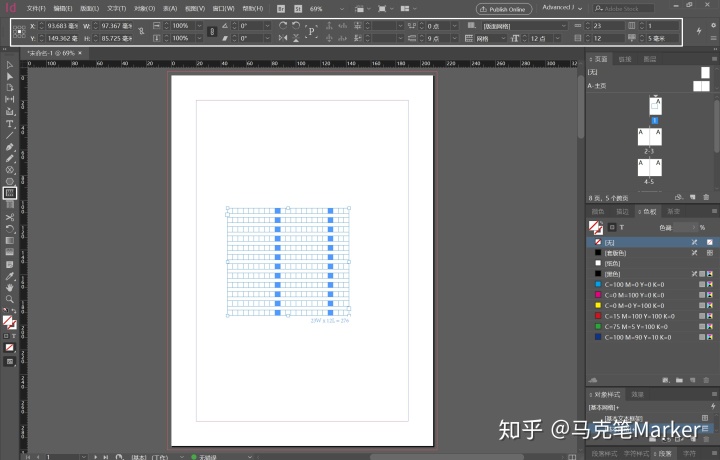Select the Direct Selection tool
Image resolution: width=720 pixels, height=460 pixels.
pos(10,76)
